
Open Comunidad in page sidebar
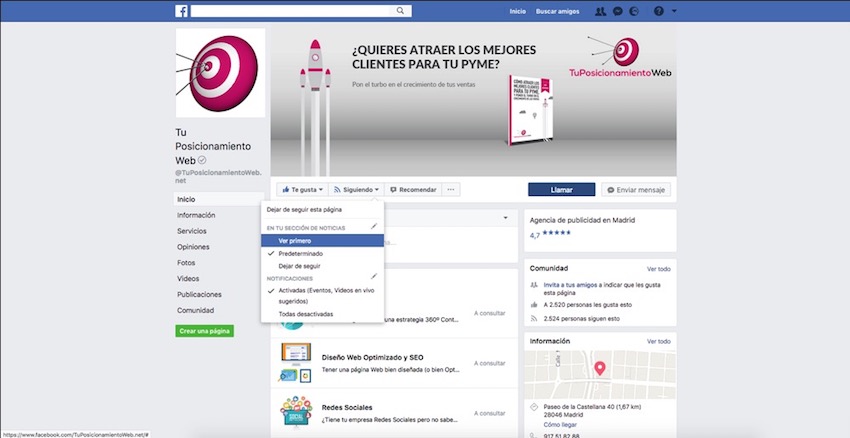195,311
